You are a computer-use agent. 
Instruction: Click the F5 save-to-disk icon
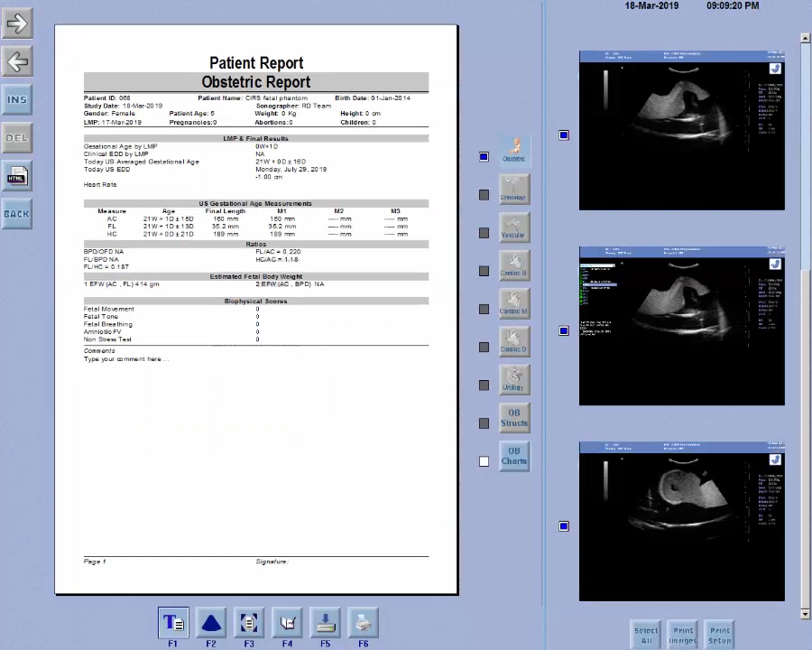click(x=325, y=623)
